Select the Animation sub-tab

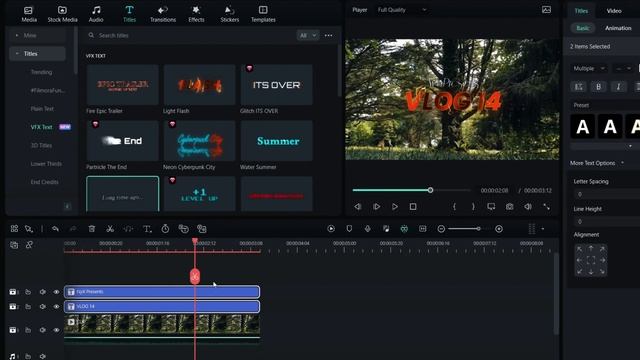[x=618, y=28]
